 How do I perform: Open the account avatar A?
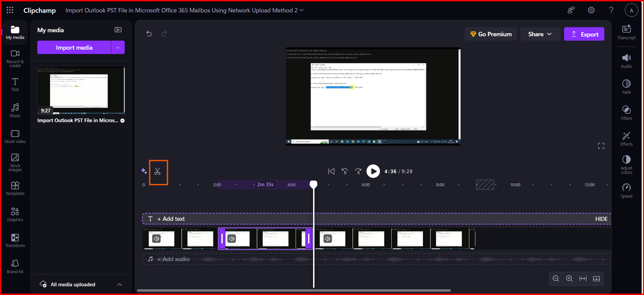(631, 10)
